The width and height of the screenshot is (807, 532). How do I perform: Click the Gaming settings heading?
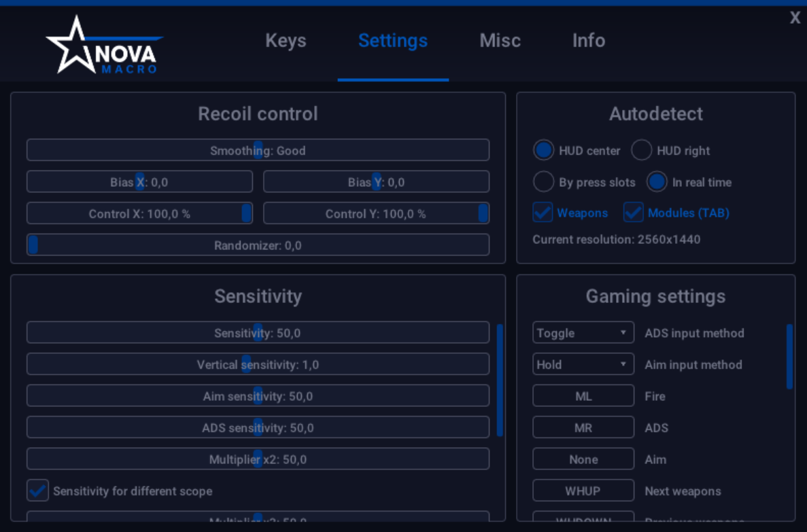(x=655, y=296)
